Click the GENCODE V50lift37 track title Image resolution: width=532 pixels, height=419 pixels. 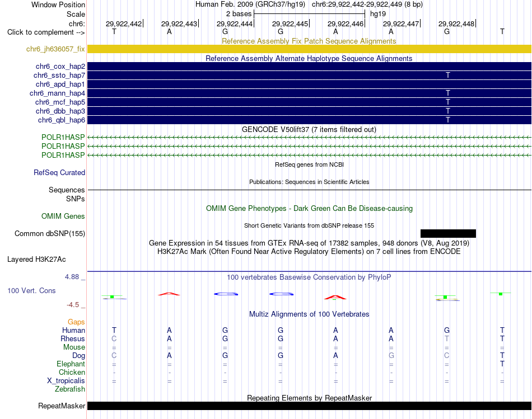pos(309,129)
